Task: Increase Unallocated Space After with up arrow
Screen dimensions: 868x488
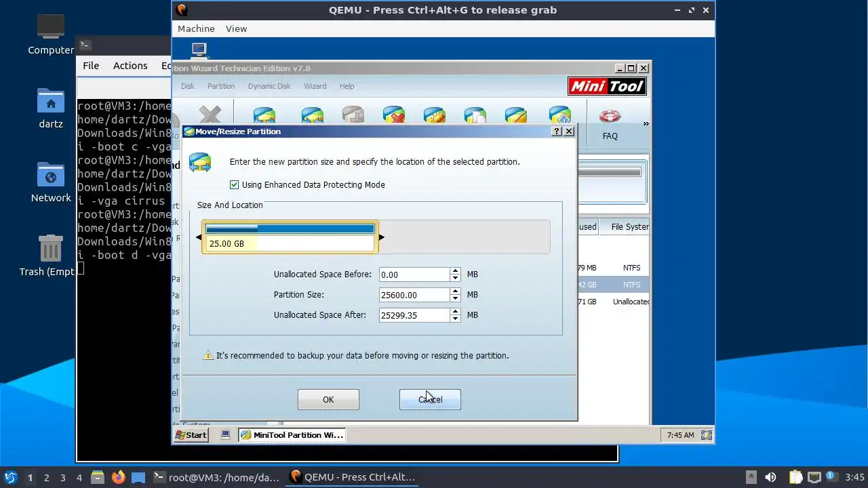Action: click(455, 312)
